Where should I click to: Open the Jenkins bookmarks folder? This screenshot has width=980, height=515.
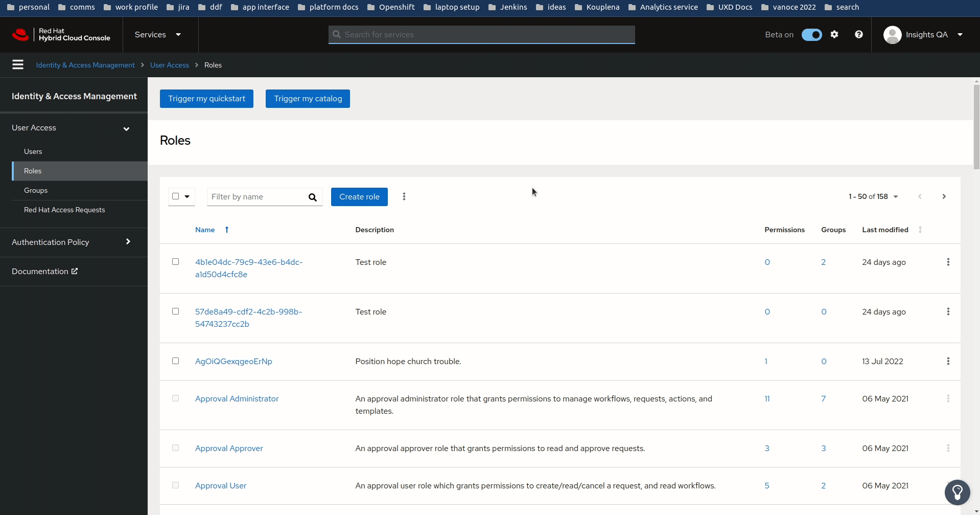click(x=507, y=7)
